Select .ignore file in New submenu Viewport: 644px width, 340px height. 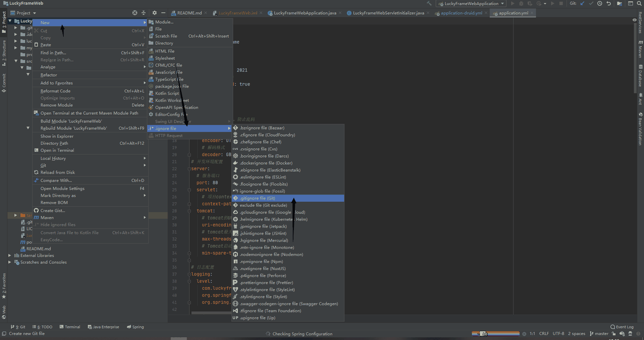pyautogui.click(x=190, y=129)
